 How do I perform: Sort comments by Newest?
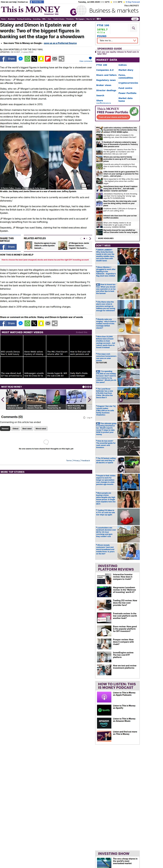point(5,429)
